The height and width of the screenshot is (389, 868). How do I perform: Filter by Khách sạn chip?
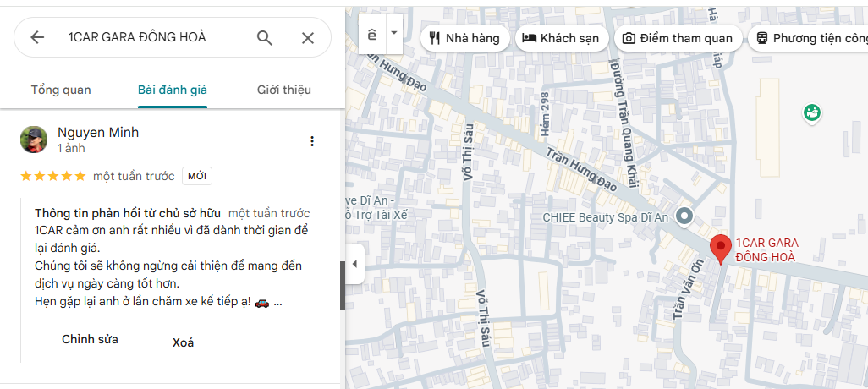[x=562, y=38]
